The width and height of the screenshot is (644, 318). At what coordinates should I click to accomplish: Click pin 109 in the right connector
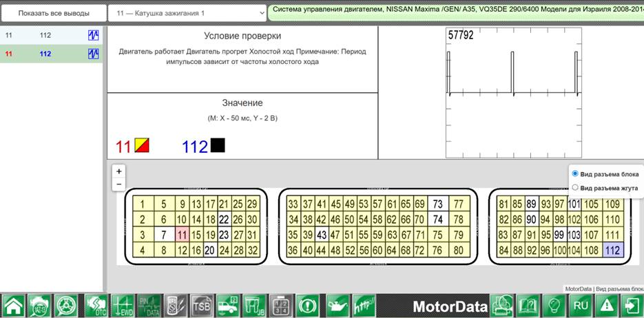coord(612,204)
